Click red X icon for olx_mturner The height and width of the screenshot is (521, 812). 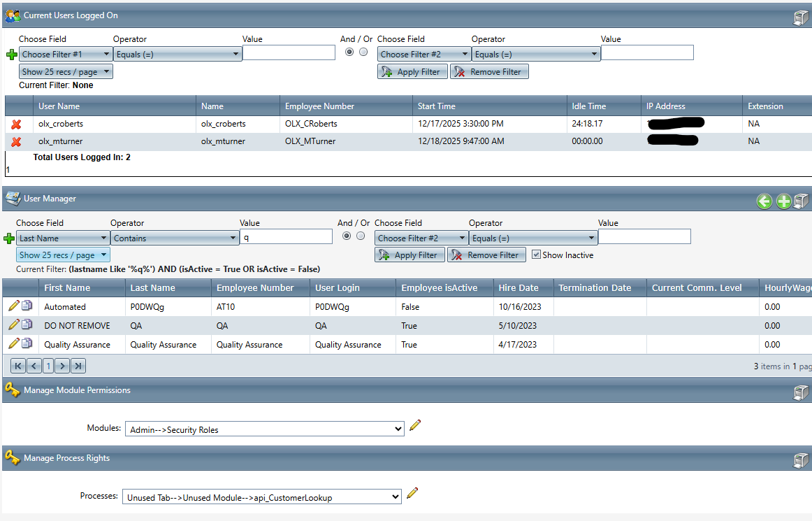point(16,141)
